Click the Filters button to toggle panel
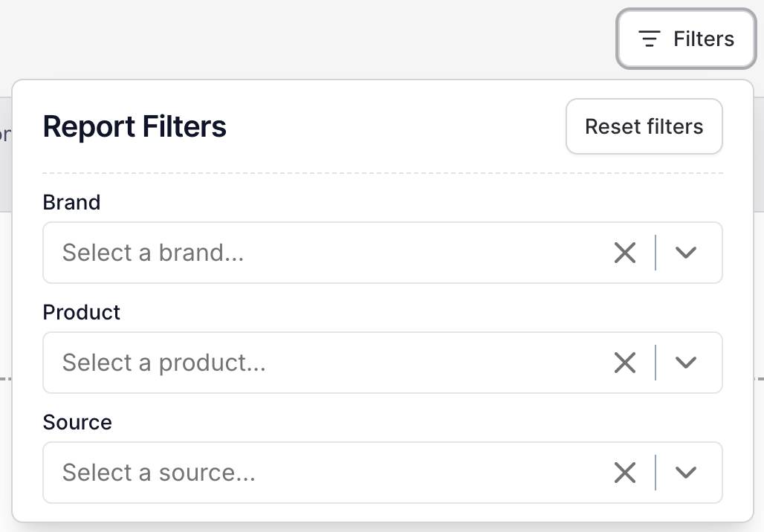Screen dimensions: 764x532 click(685, 38)
